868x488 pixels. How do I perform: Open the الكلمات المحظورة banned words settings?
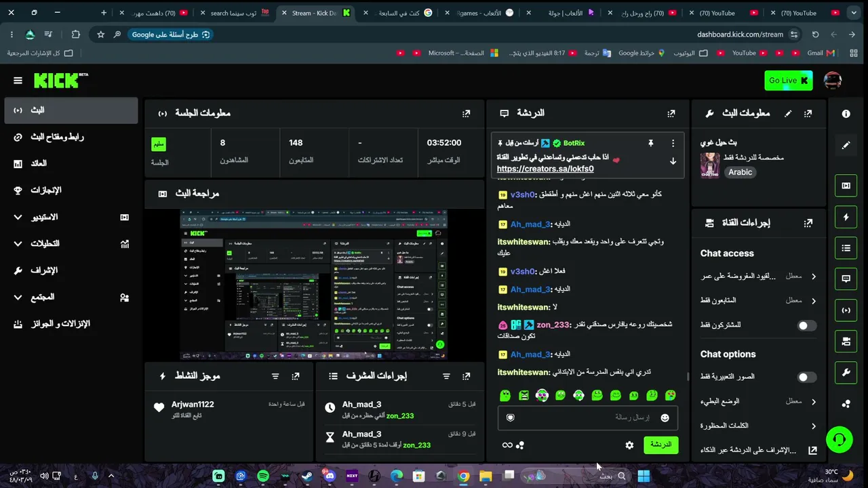pyautogui.click(x=758, y=426)
